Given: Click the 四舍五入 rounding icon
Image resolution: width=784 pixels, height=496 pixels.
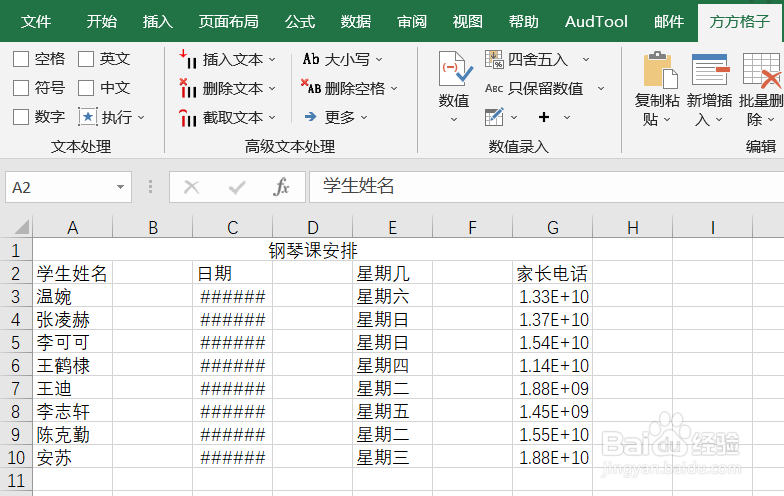Looking at the screenshot, I should (494, 60).
